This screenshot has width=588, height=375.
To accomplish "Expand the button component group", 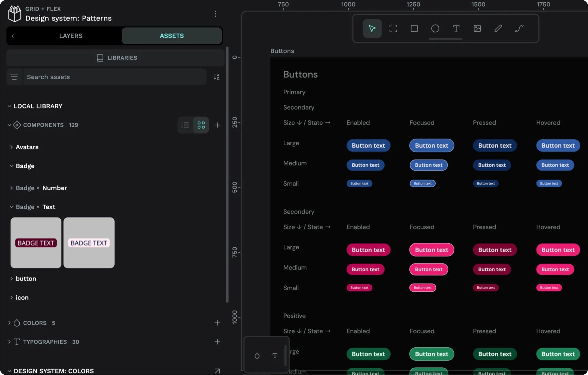I will point(11,278).
